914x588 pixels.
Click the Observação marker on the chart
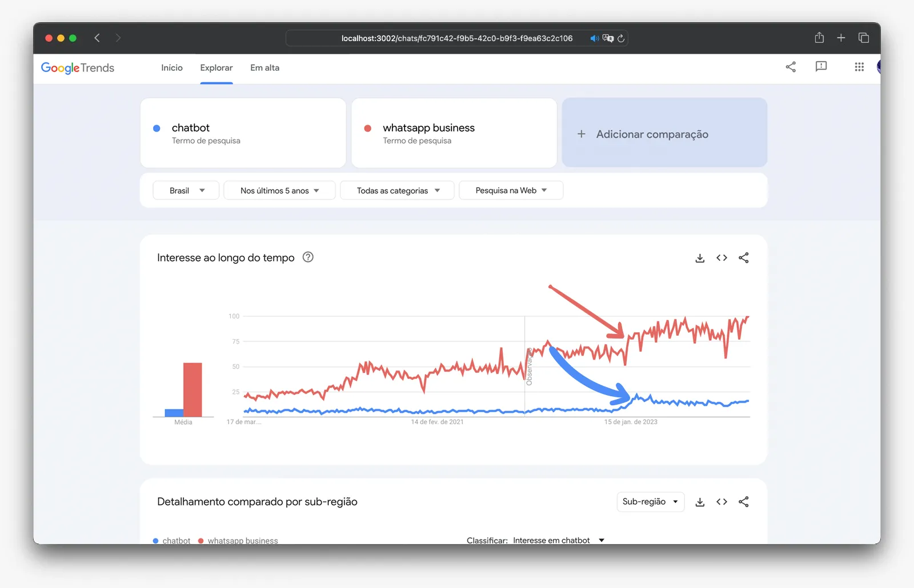[x=529, y=367]
